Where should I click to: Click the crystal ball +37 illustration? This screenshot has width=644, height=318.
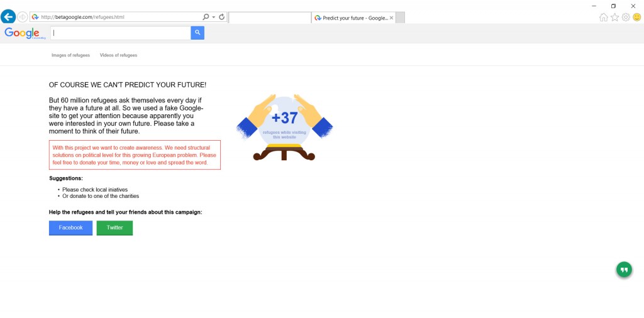click(284, 127)
